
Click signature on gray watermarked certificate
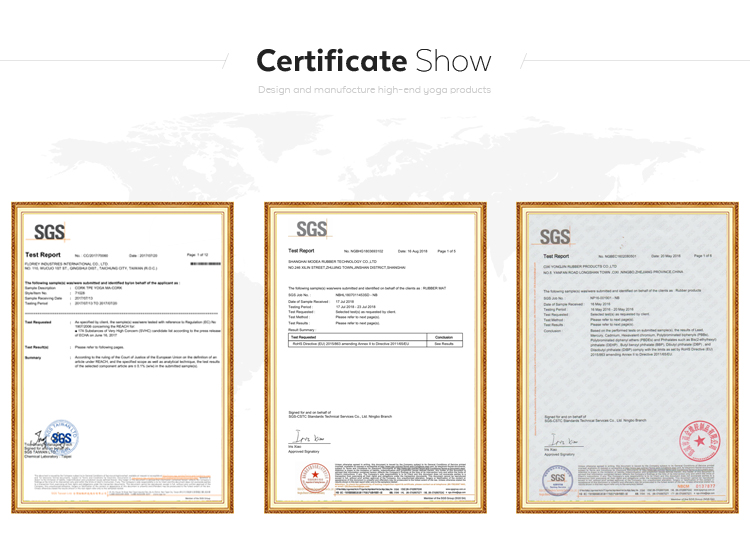click(564, 440)
